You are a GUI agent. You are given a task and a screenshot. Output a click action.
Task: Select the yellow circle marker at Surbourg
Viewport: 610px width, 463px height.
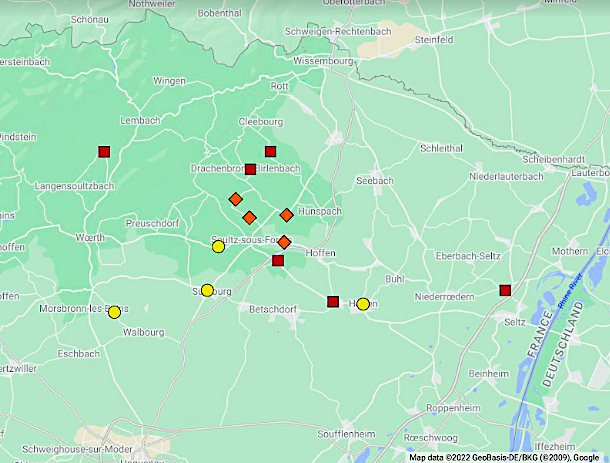pyautogui.click(x=207, y=291)
